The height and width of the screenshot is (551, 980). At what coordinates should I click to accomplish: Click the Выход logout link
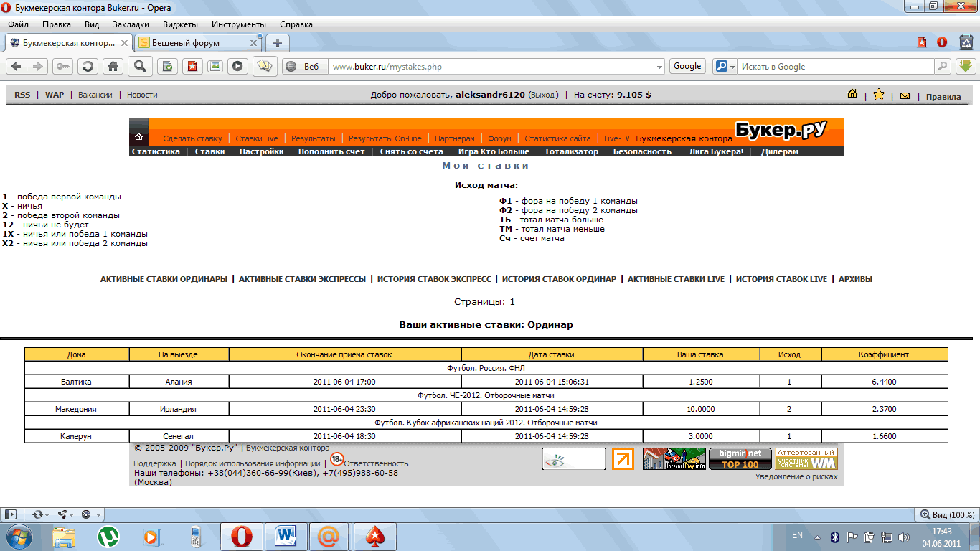point(543,95)
